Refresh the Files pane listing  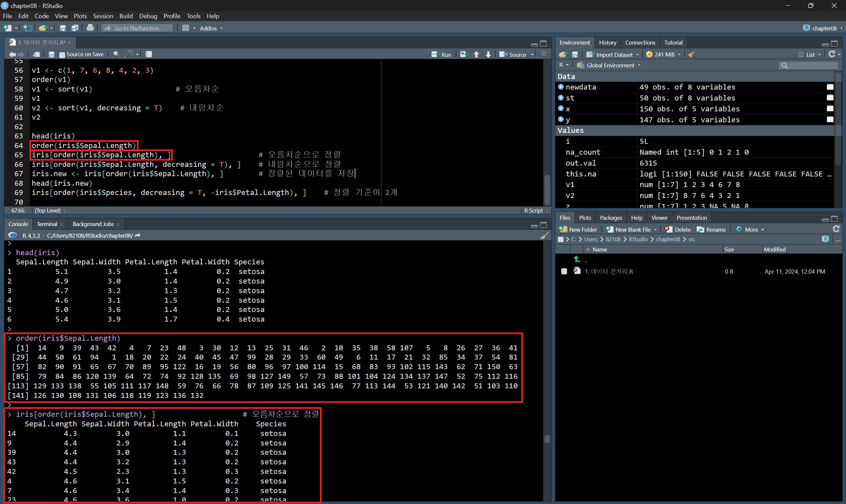point(836,229)
